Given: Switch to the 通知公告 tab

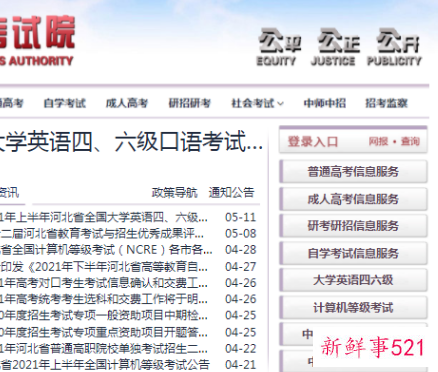Looking at the screenshot, I should [x=231, y=192].
